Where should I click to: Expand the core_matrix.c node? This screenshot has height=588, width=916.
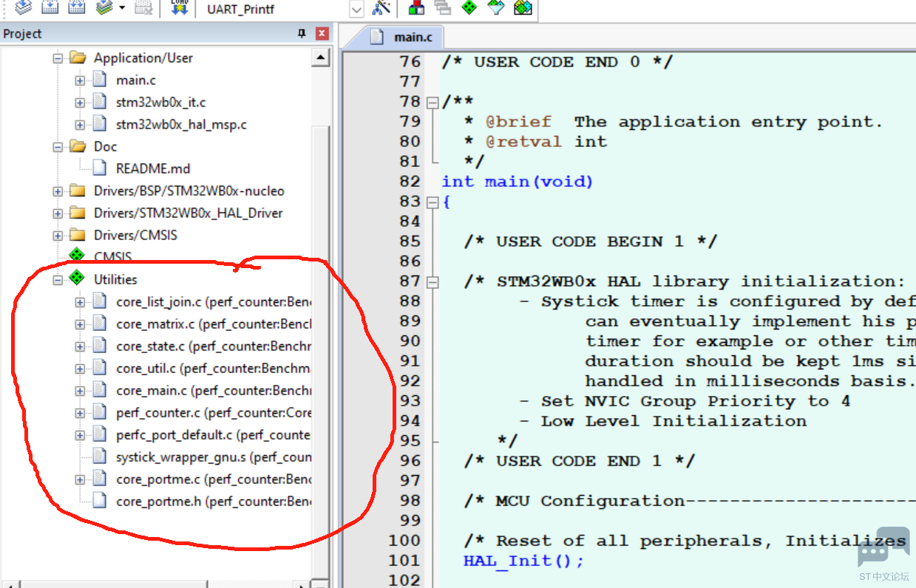point(80,324)
